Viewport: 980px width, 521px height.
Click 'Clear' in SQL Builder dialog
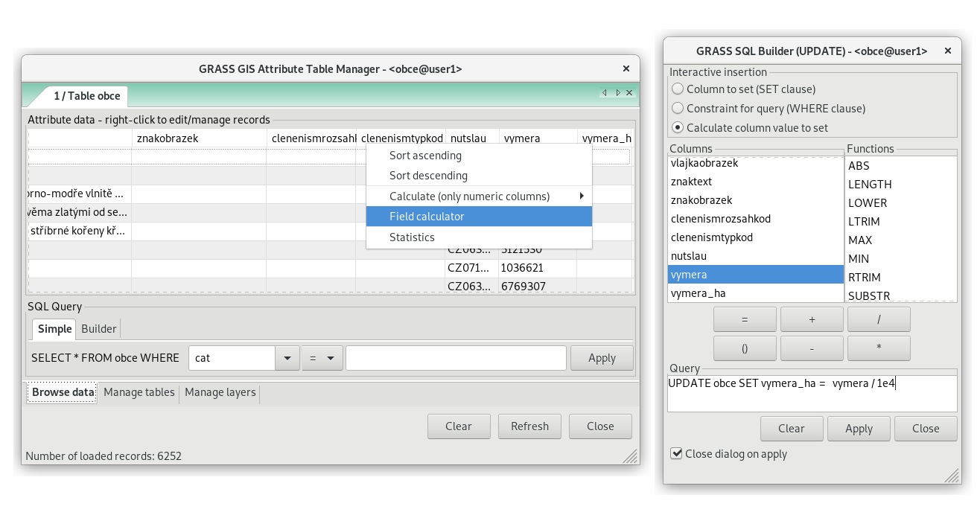pyautogui.click(x=792, y=429)
